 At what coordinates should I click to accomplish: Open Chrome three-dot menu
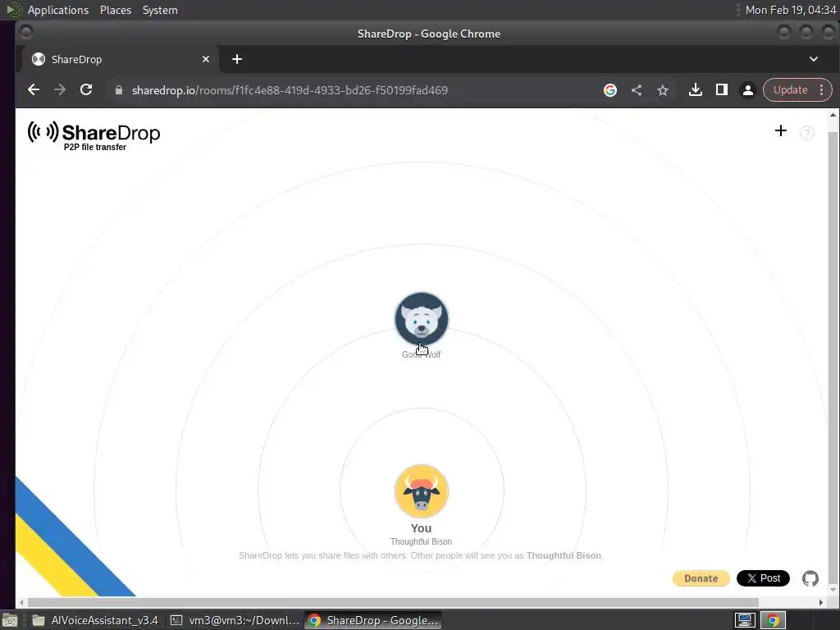[x=822, y=90]
